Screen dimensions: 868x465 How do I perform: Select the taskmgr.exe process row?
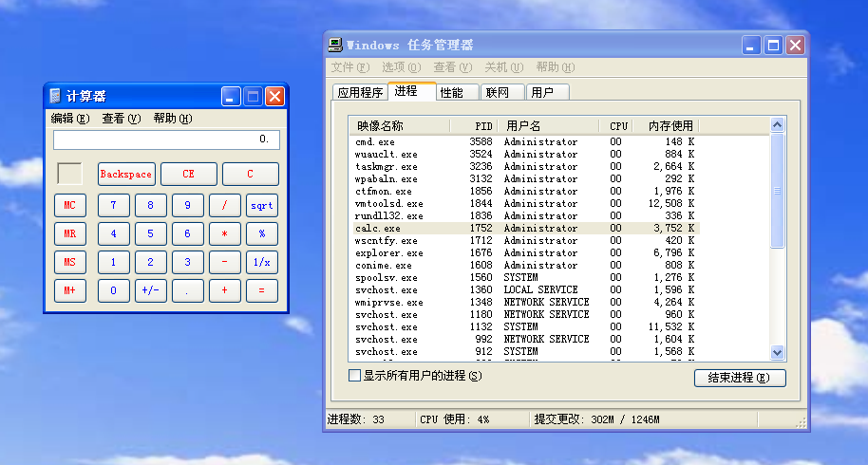point(525,166)
